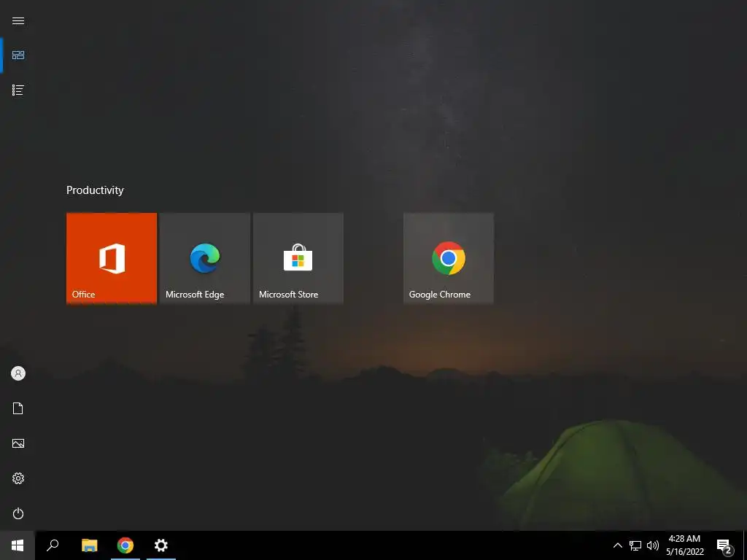Switch to the All apps list icon
The height and width of the screenshot is (560, 747).
click(x=18, y=90)
